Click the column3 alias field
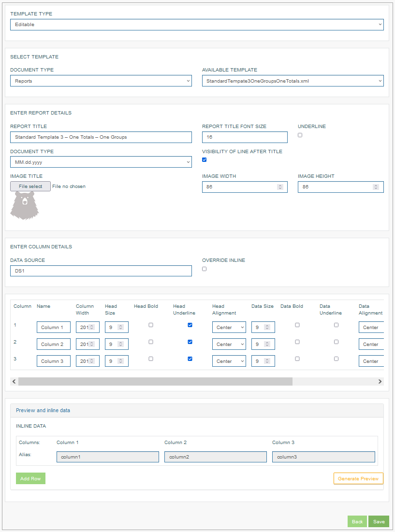The width and height of the screenshot is (395, 532). [x=323, y=457]
